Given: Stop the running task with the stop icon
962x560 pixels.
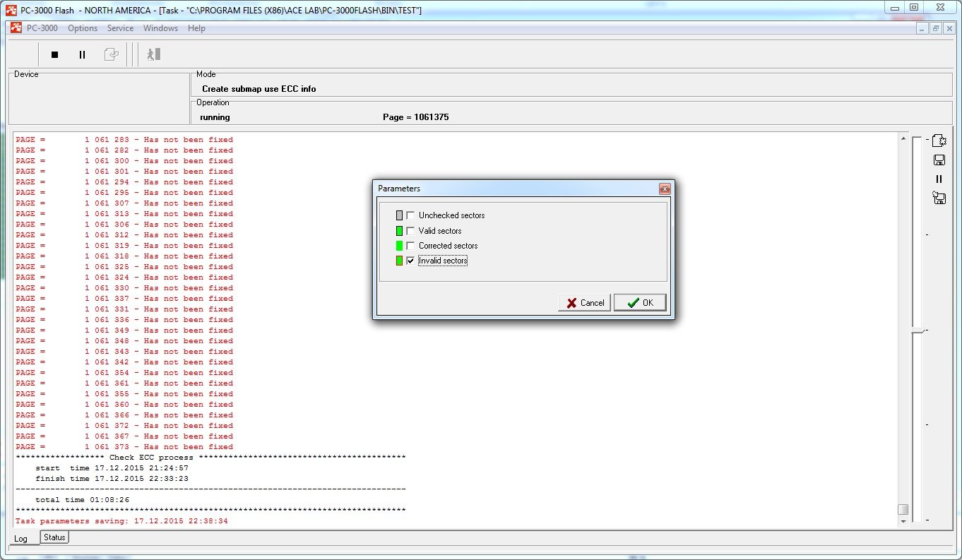Looking at the screenshot, I should coord(55,54).
